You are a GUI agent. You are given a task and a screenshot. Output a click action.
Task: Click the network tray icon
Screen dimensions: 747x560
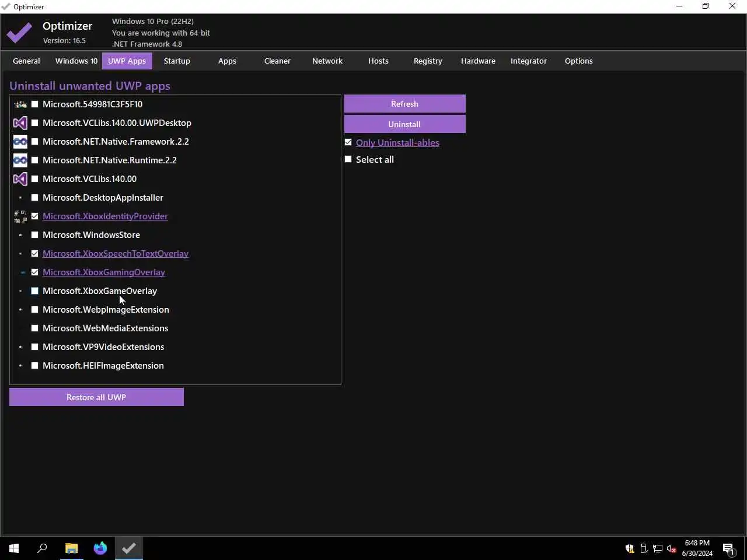(x=658, y=548)
